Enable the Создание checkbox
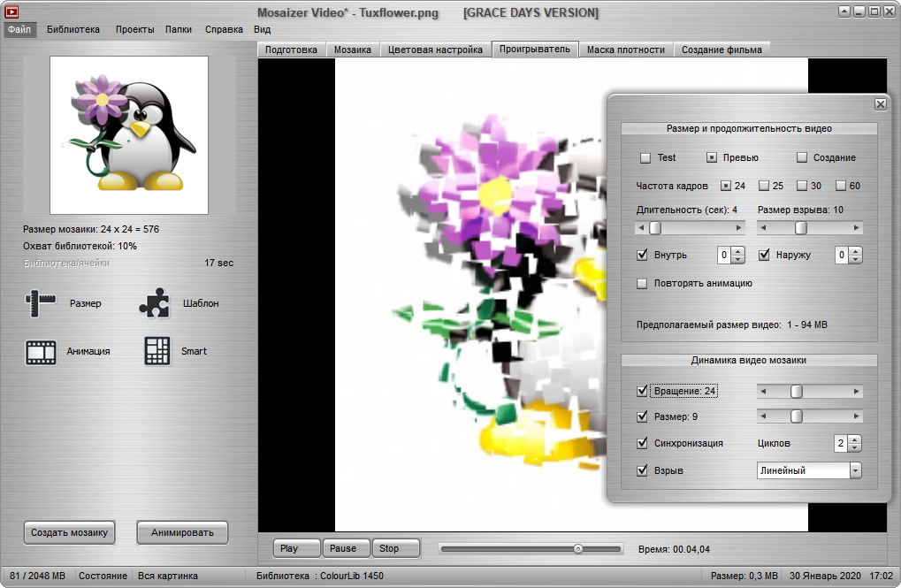The image size is (901, 588). (x=802, y=157)
